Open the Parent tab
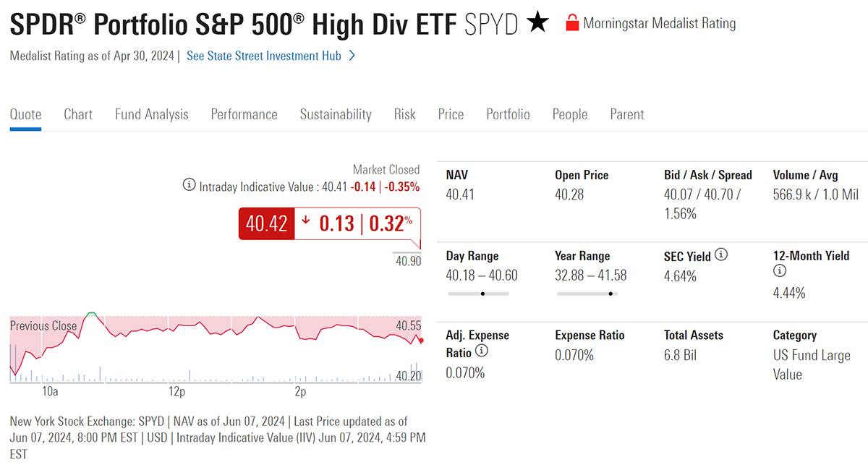The width and height of the screenshot is (868, 470). [626, 114]
